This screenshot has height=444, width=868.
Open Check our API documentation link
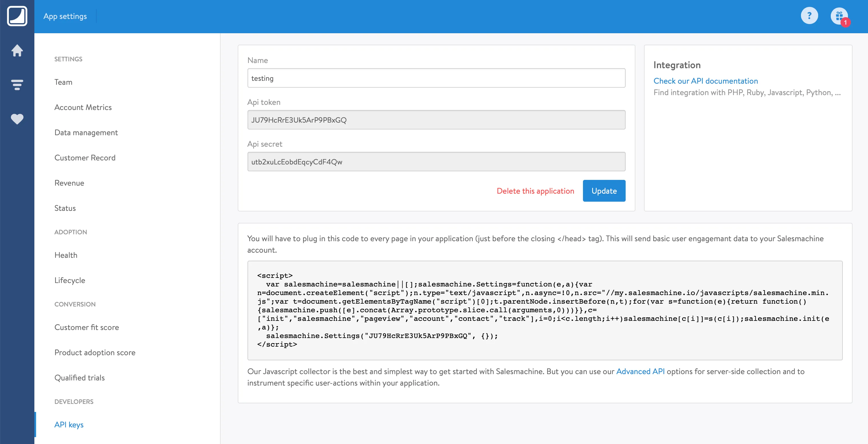point(705,81)
